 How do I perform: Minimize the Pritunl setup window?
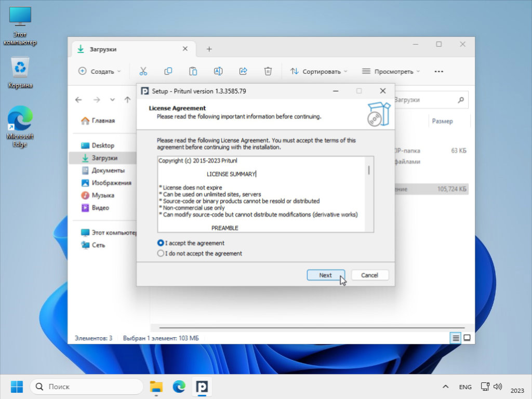click(x=336, y=91)
